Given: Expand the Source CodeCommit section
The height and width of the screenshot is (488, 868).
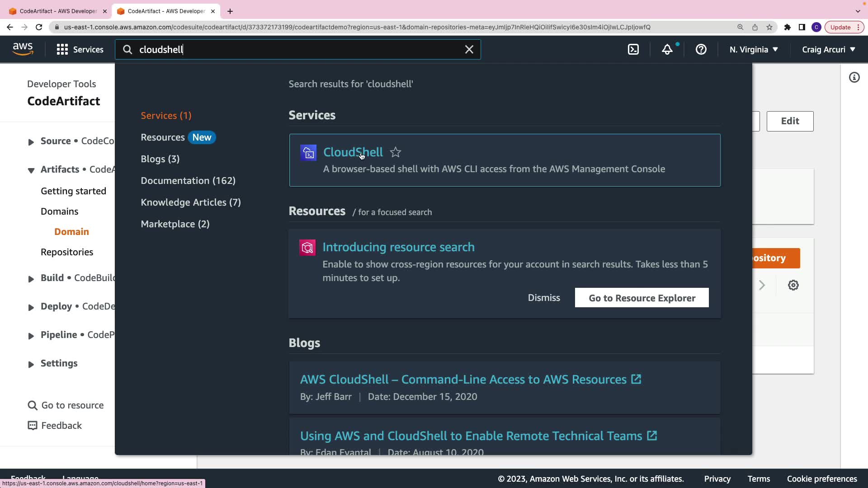Looking at the screenshot, I should 31,142.
